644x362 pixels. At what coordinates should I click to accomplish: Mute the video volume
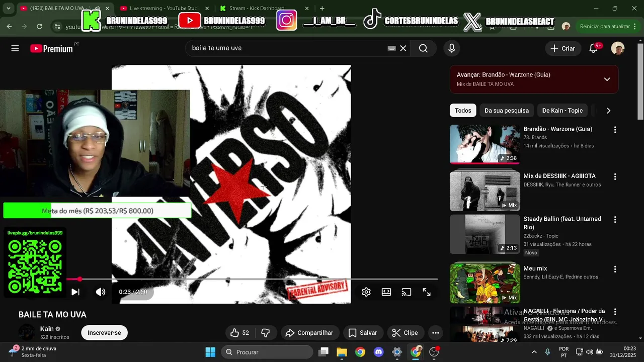[x=101, y=292]
